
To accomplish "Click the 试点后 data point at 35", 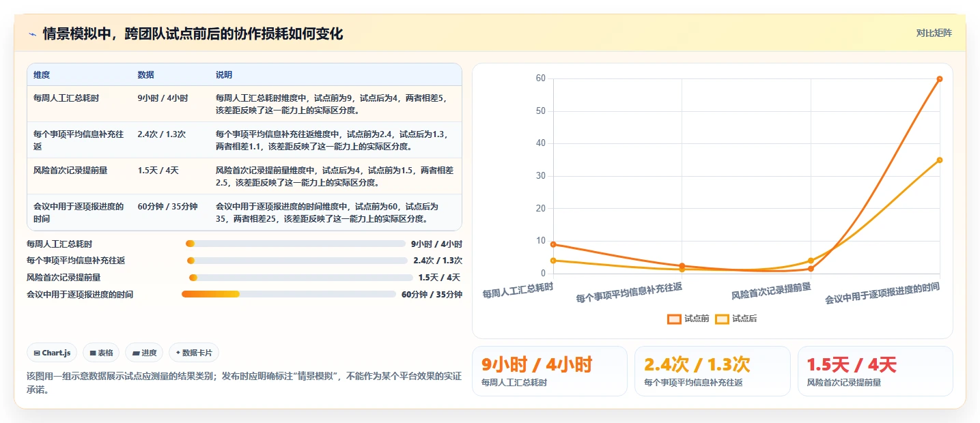I will (940, 160).
